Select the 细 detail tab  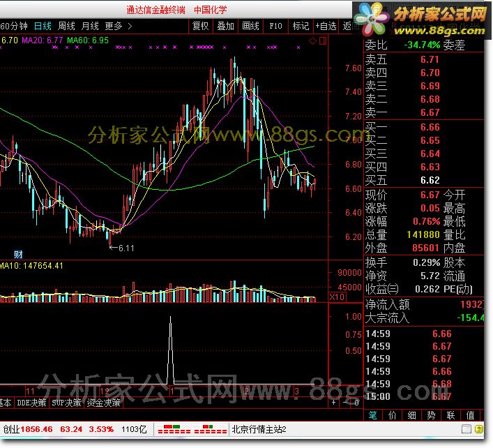[x=412, y=415]
